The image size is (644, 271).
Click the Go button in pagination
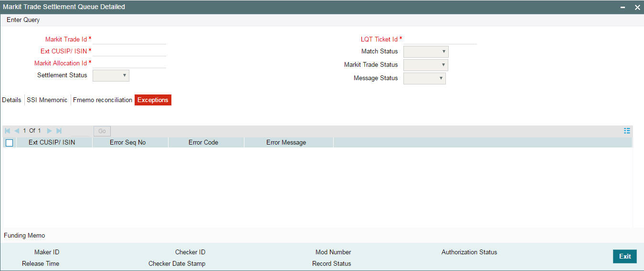102,131
